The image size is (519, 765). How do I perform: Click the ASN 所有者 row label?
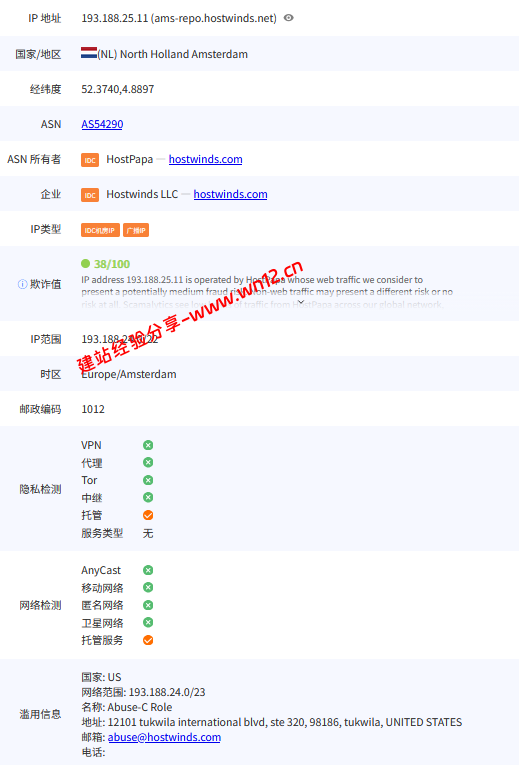[x=34, y=160]
